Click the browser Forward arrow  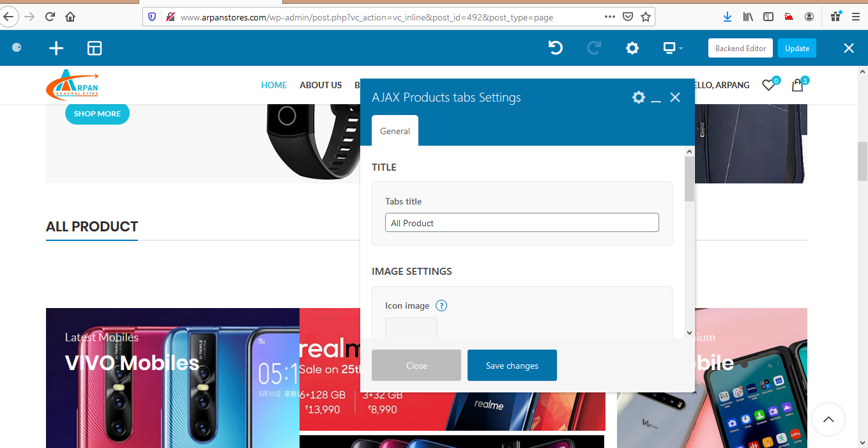click(x=29, y=17)
